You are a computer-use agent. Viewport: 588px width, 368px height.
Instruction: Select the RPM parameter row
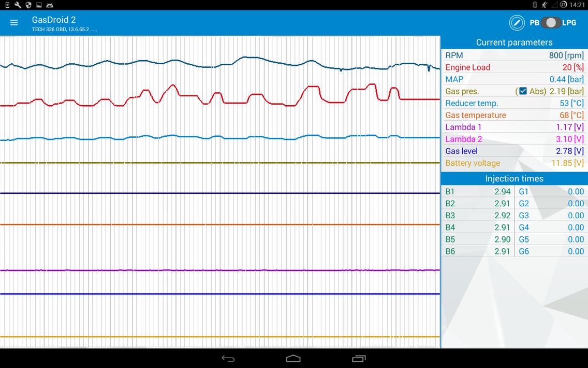[514, 55]
